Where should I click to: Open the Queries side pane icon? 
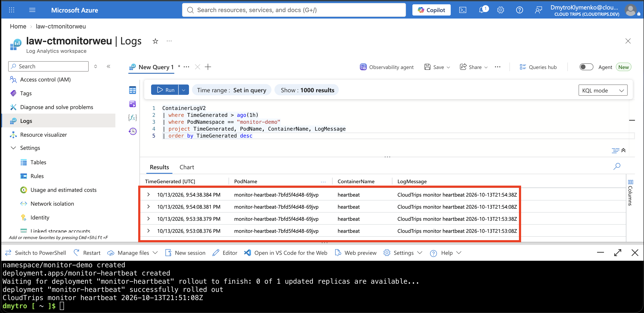(x=133, y=104)
